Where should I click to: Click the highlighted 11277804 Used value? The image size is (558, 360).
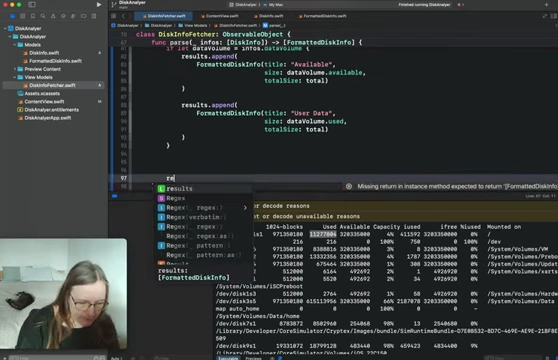click(x=323, y=234)
